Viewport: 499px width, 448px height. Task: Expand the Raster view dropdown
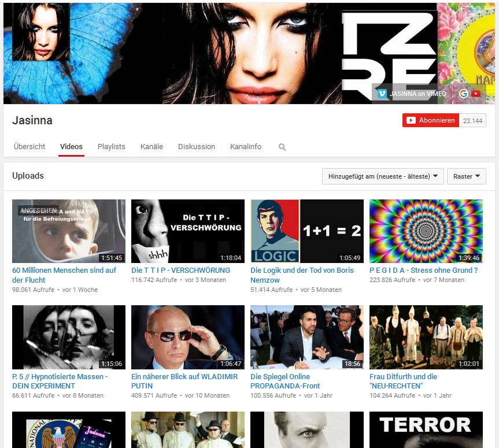click(x=466, y=176)
